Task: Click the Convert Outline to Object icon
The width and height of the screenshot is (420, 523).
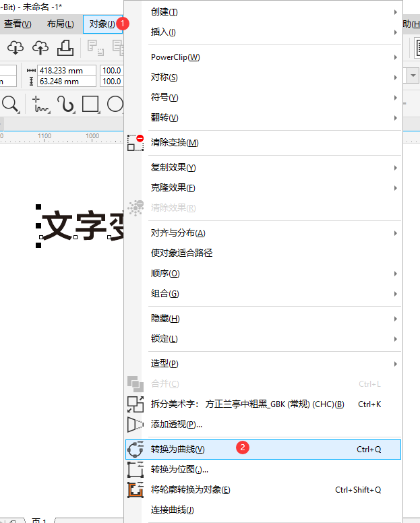Action: [x=135, y=490]
